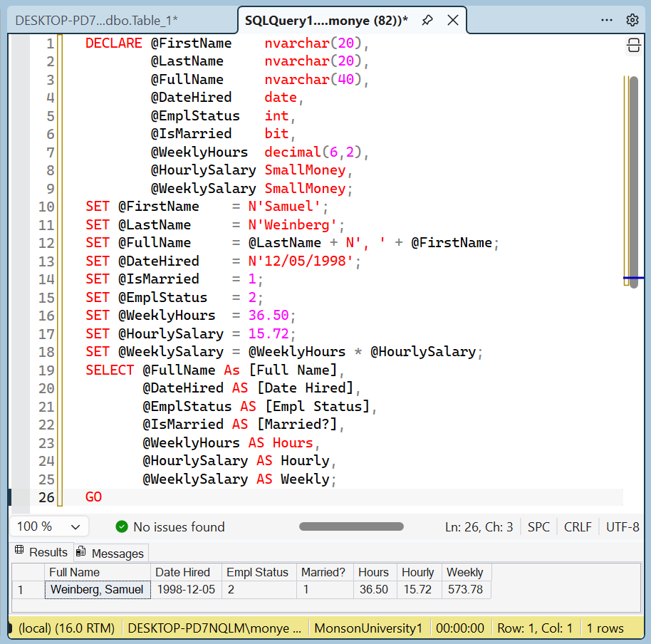Click the GO keyword on line 26
The image size is (651, 644).
(93, 497)
